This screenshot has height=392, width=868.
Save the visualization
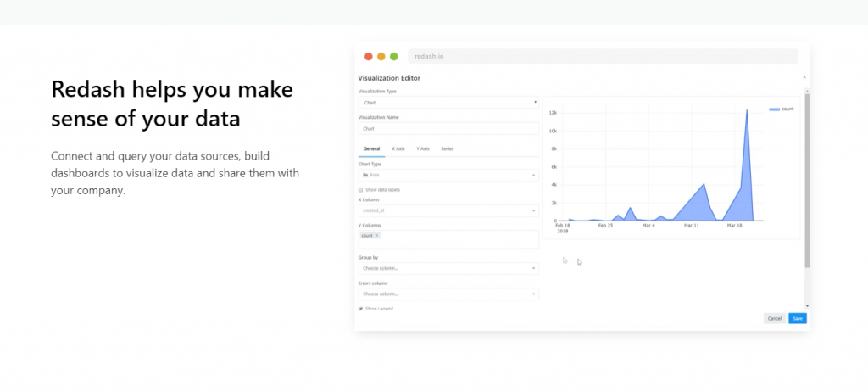coord(798,318)
